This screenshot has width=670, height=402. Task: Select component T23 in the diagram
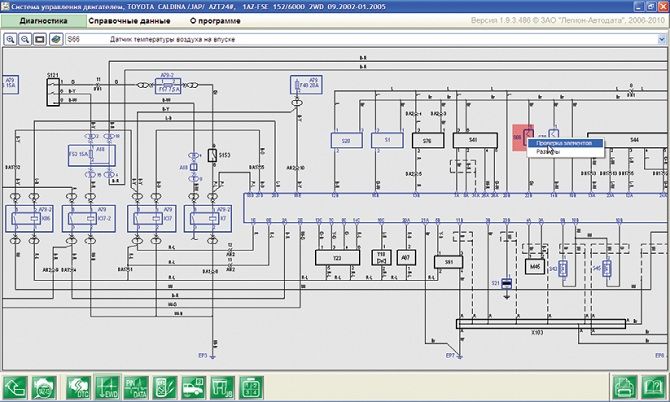337,258
